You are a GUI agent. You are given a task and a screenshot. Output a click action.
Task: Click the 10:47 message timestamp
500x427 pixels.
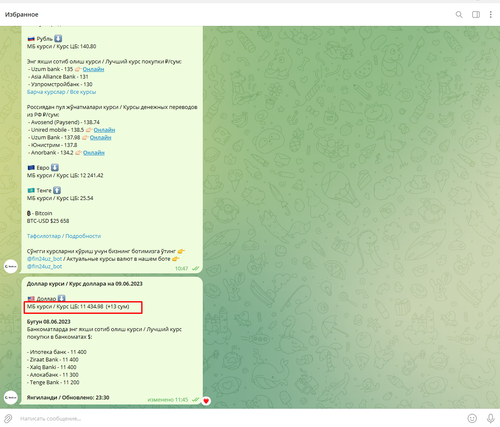tap(182, 268)
